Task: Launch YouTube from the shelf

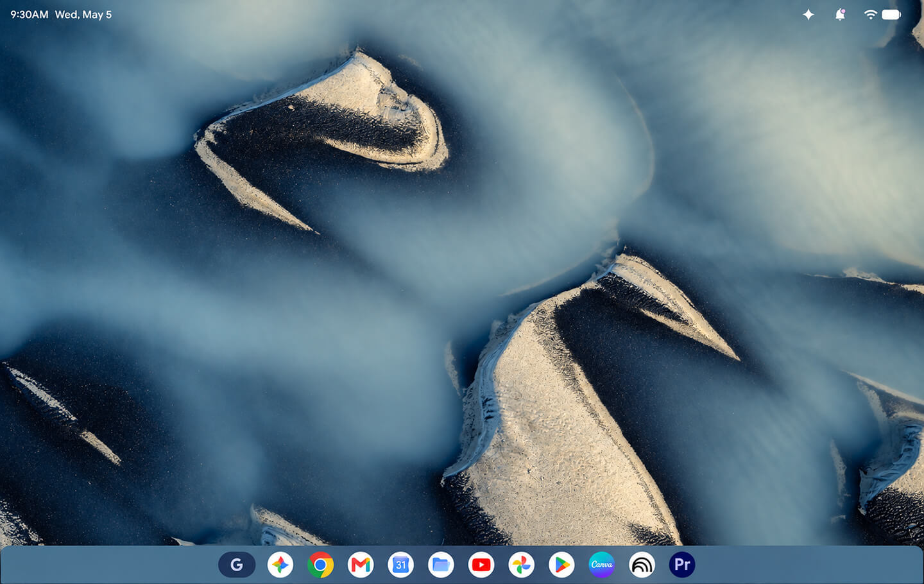Action: 481,565
